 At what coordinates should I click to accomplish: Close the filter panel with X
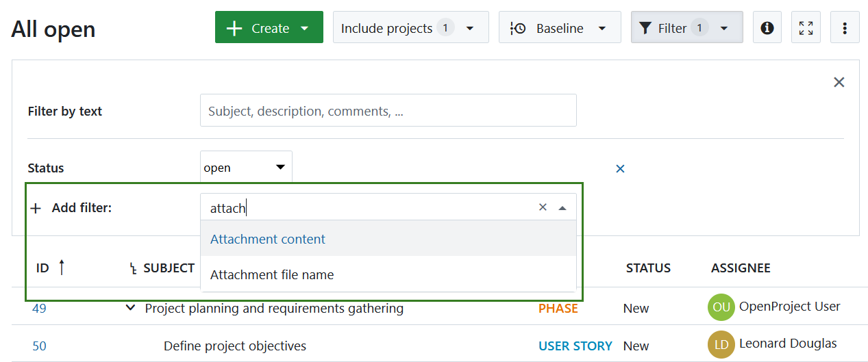[839, 82]
